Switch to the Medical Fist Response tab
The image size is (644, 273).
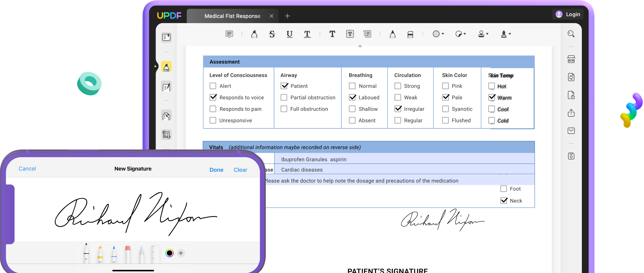pyautogui.click(x=232, y=16)
